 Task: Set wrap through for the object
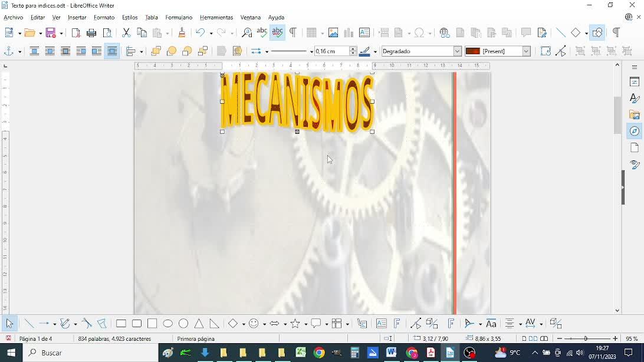pos(111,51)
